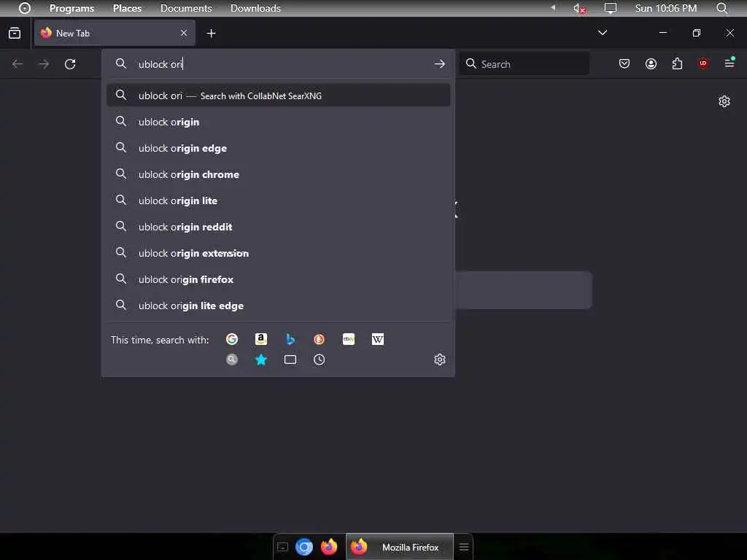This screenshot has height=560, width=747.
Task: Search Bookmarks using the star icon
Action: click(x=261, y=359)
